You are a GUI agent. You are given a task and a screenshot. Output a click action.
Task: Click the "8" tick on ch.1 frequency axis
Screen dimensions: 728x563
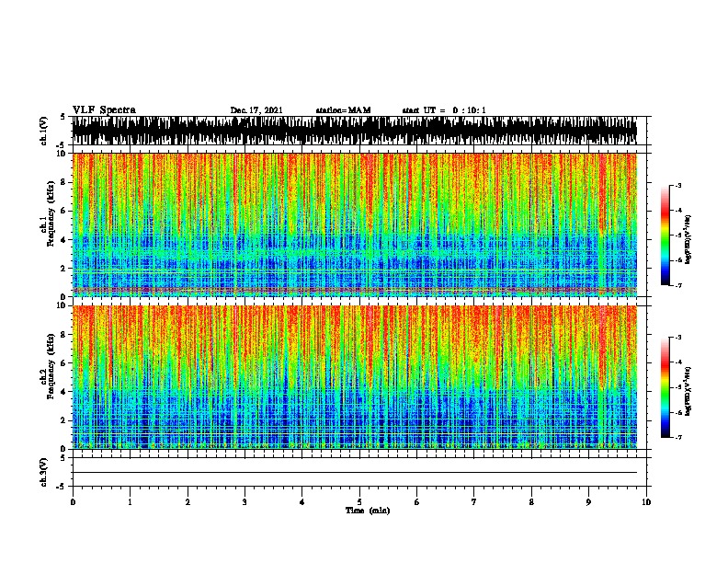point(64,182)
